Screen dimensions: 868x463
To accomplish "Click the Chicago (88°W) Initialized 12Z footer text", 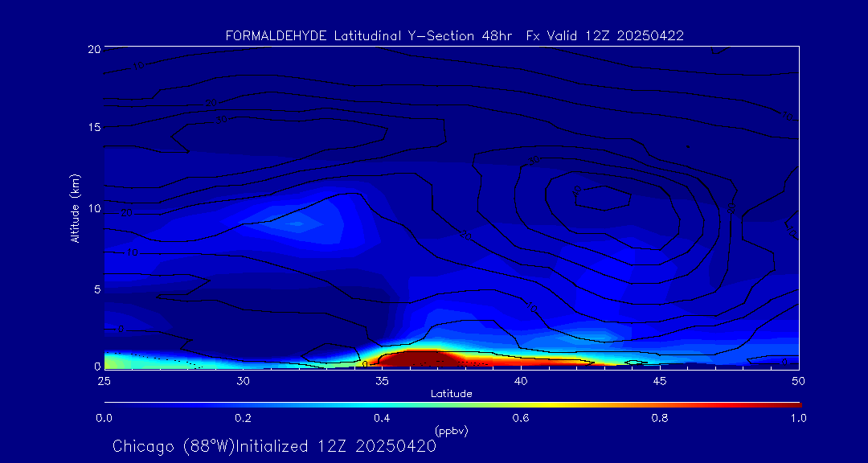I will [275, 446].
